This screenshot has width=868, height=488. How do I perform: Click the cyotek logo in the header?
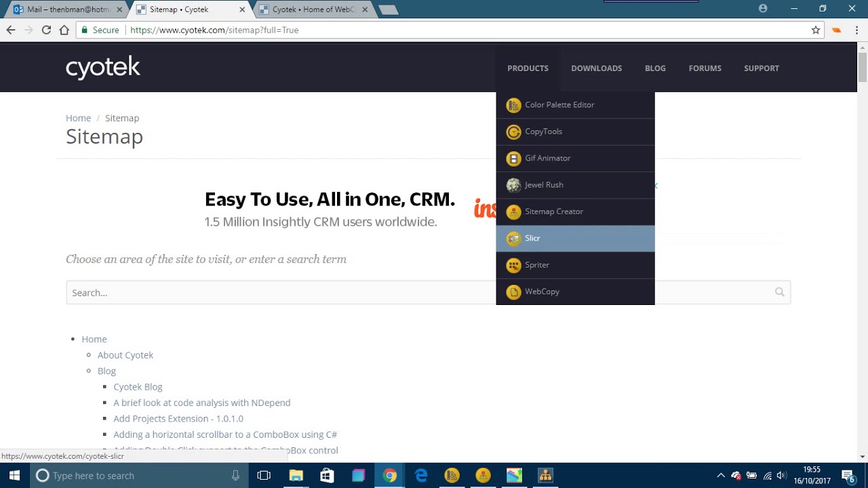click(x=103, y=67)
